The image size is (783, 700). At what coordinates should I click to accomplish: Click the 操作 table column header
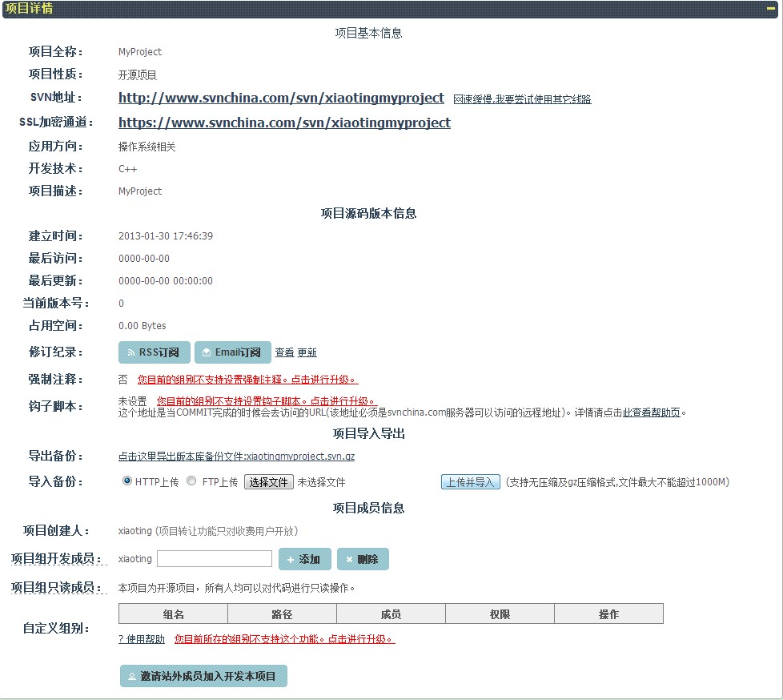coord(608,614)
